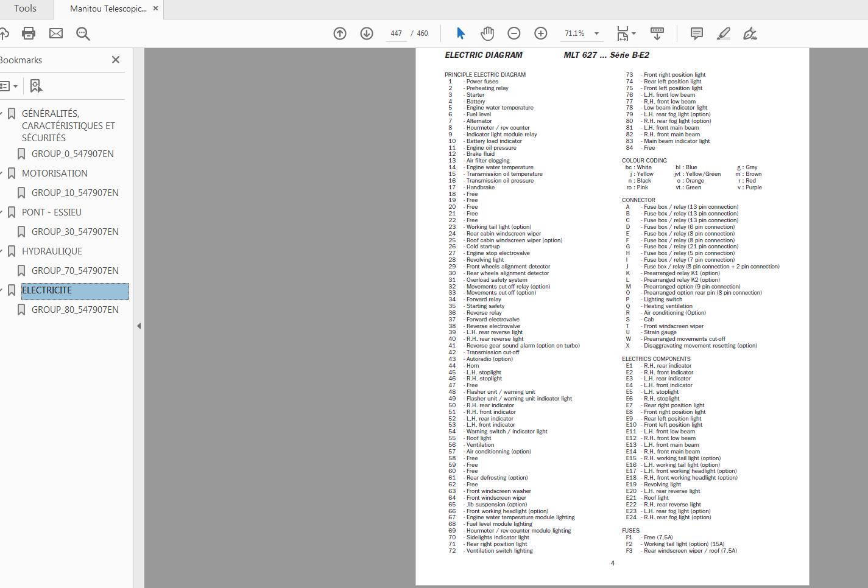Open the Comment tool
This screenshot has height=588, width=868.
(696, 33)
